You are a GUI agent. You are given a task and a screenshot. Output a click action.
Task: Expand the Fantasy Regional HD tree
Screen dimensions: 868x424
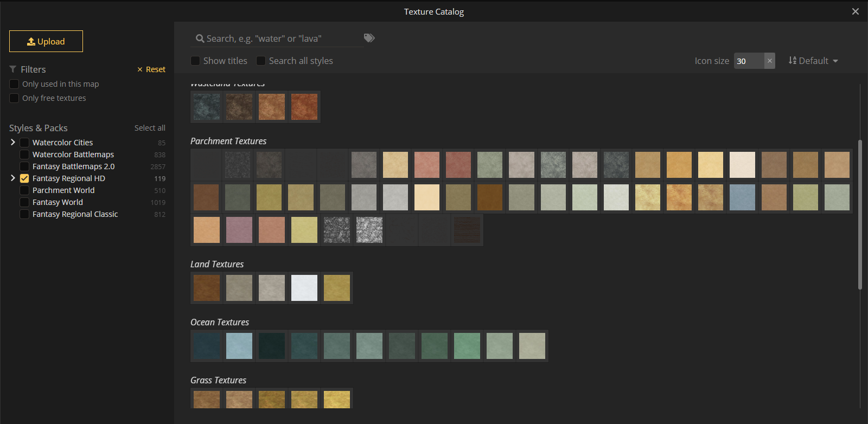point(13,178)
